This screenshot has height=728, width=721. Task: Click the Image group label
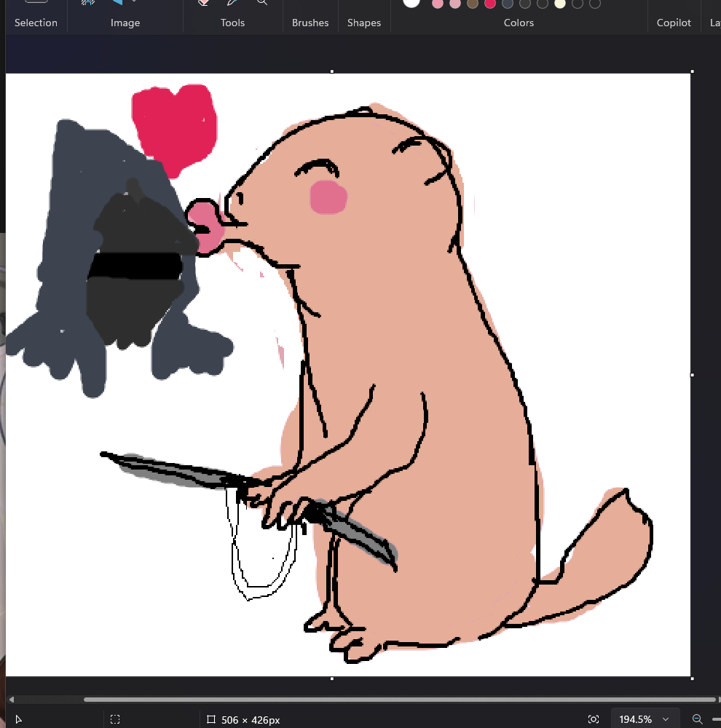tap(125, 23)
